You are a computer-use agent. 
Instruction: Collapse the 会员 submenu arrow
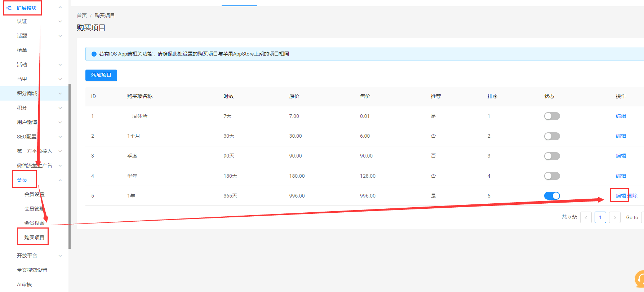click(60, 180)
